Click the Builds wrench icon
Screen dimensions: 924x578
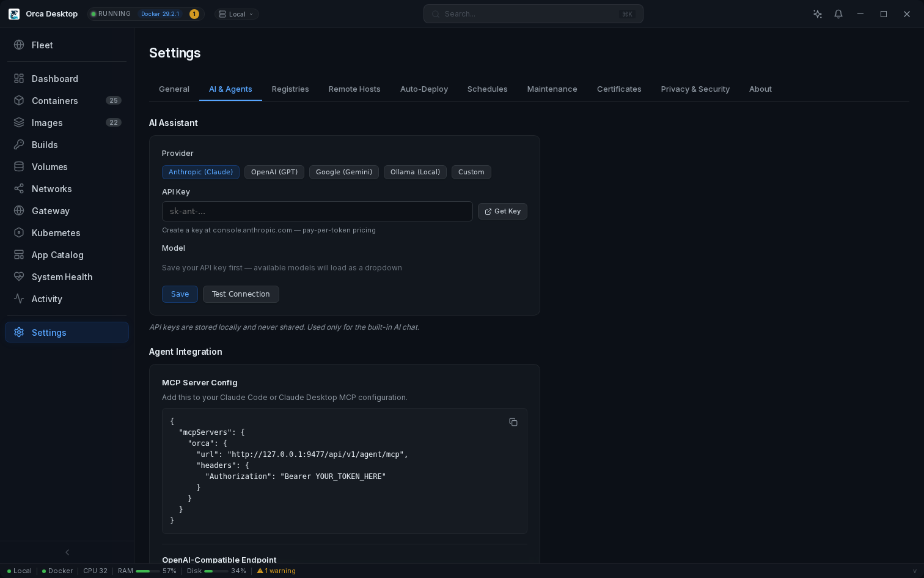(19, 144)
